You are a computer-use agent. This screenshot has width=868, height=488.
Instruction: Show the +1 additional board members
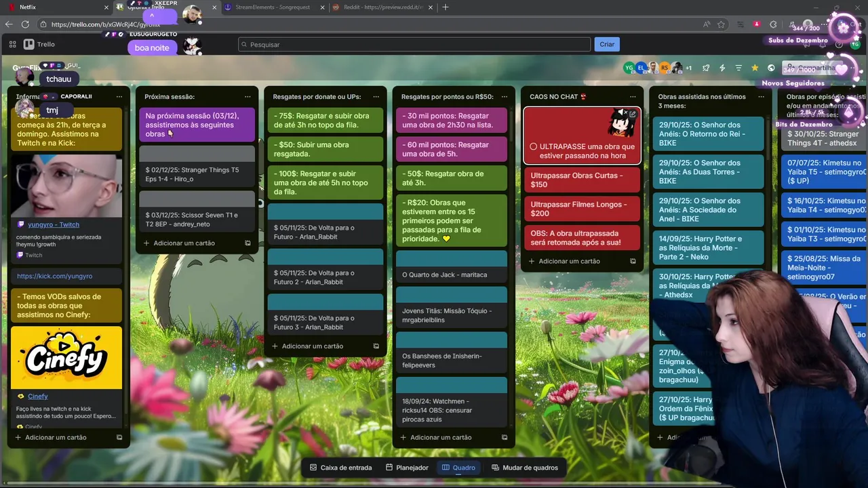point(688,68)
